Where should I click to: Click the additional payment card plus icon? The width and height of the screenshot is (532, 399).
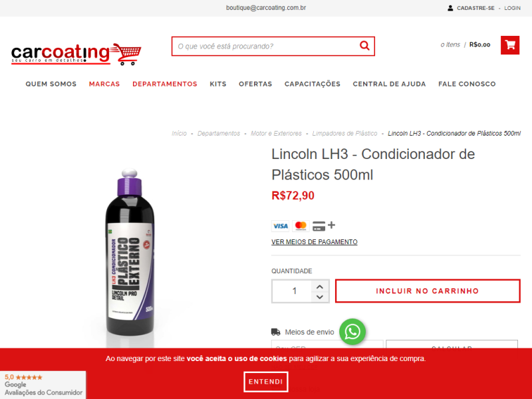(324, 225)
